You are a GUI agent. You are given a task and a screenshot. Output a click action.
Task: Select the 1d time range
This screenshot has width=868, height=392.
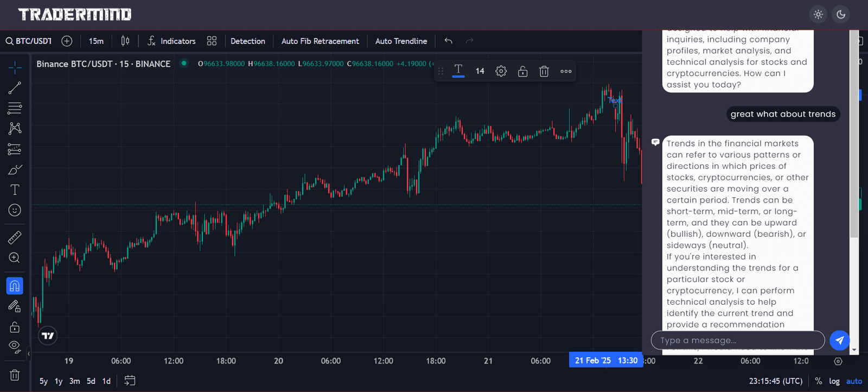pos(106,381)
